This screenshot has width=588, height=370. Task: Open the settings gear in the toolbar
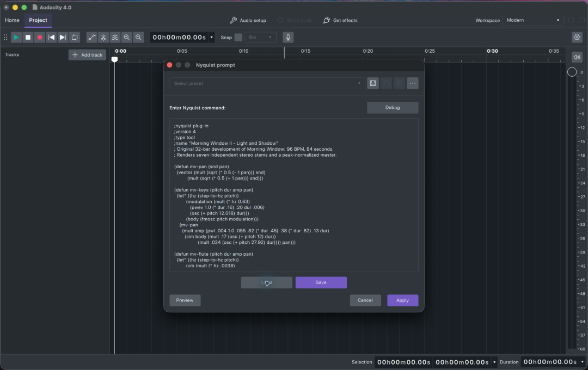point(577,37)
